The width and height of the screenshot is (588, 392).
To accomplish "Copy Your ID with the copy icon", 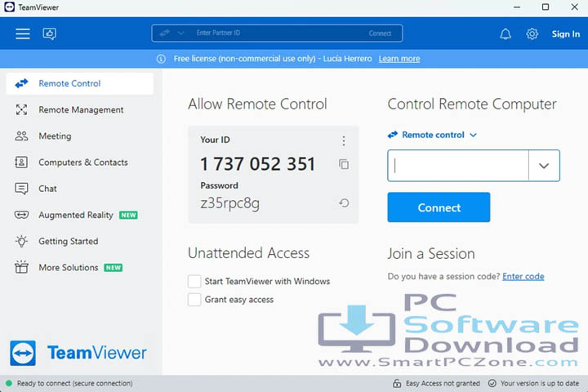I will pyautogui.click(x=344, y=164).
